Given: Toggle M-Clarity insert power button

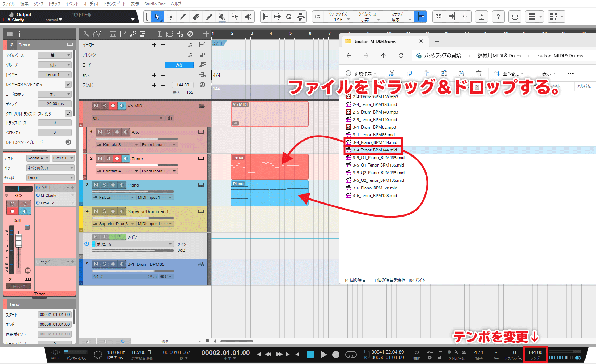Looking at the screenshot, I should (38, 195).
